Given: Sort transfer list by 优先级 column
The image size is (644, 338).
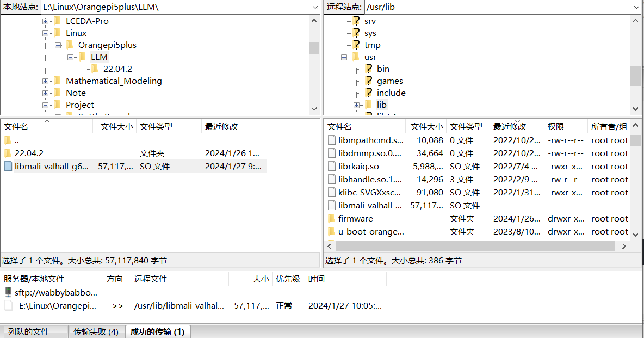Looking at the screenshot, I should pyautogui.click(x=288, y=279).
